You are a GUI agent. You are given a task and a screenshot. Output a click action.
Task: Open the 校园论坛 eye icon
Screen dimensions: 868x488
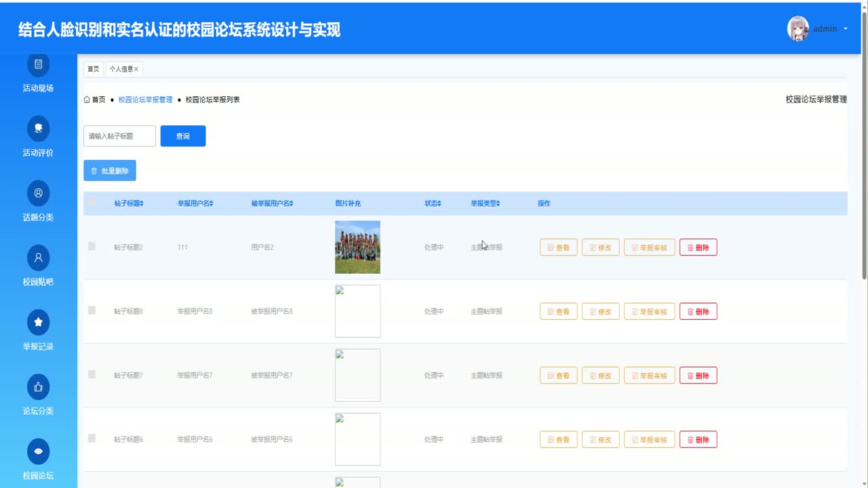click(38, 451)
